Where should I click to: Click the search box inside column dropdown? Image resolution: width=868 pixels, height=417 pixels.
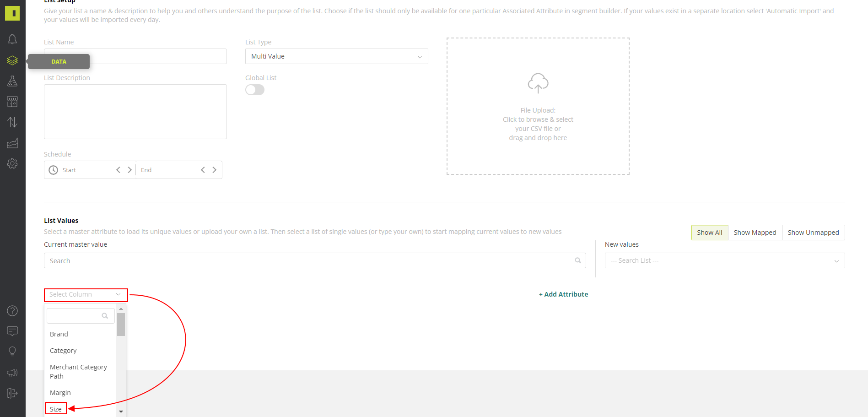(81, 316)
